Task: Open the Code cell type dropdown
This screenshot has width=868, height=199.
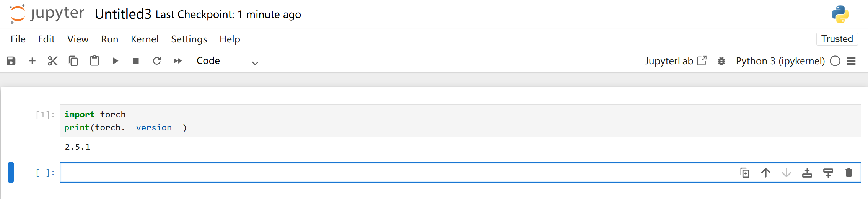Action: 227,61
